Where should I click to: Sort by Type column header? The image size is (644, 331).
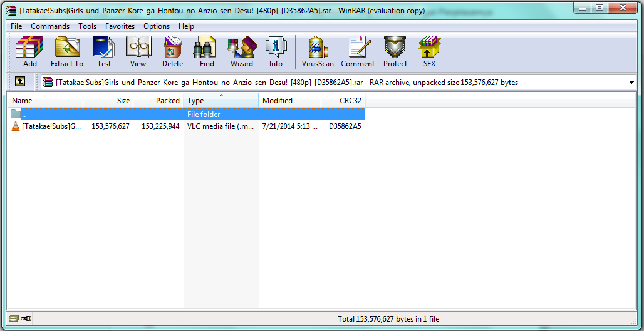click(x=221, y=101)
